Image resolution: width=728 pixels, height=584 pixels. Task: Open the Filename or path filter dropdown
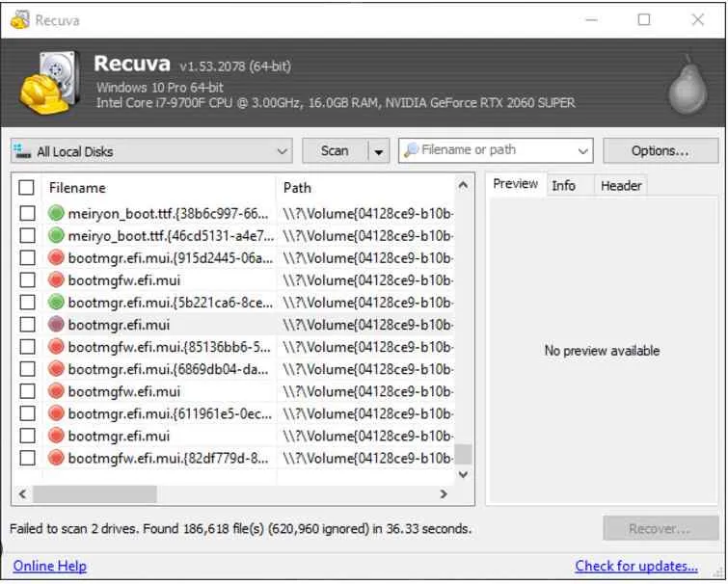582,151
